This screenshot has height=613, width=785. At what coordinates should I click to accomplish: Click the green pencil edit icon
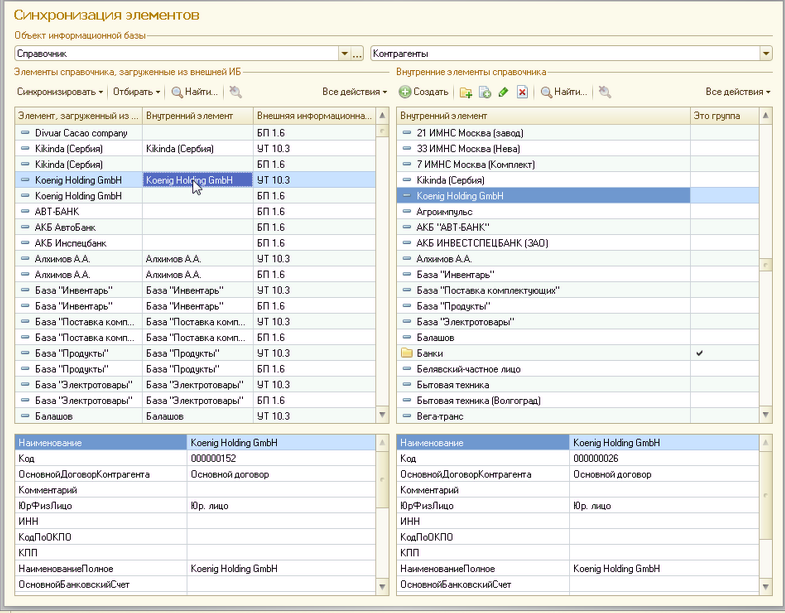tap(503, 92)
